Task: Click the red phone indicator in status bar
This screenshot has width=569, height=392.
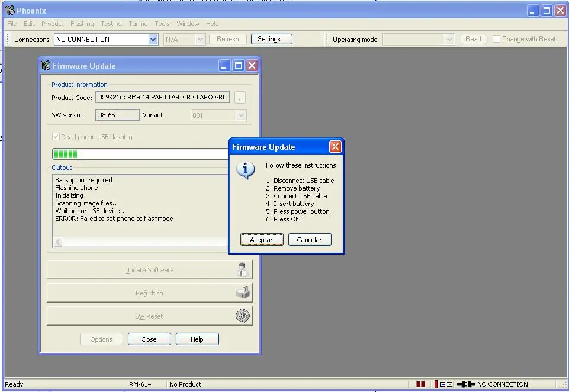Action: [x=436, y=384]
